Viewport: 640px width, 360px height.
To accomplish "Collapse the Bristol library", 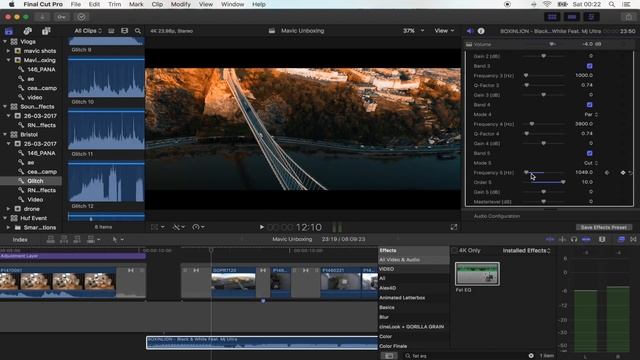I will click(x=5, y=134).
